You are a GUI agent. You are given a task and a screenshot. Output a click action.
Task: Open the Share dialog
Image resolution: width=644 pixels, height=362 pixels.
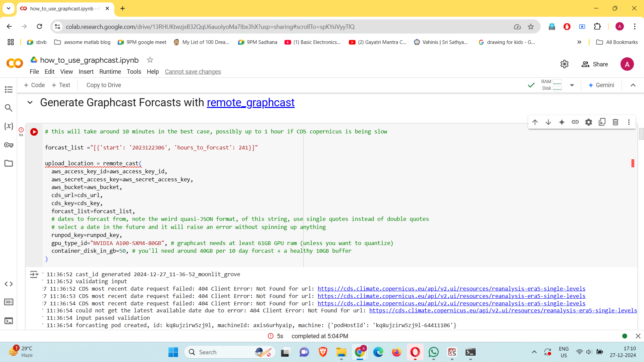(x=595, y=64)
